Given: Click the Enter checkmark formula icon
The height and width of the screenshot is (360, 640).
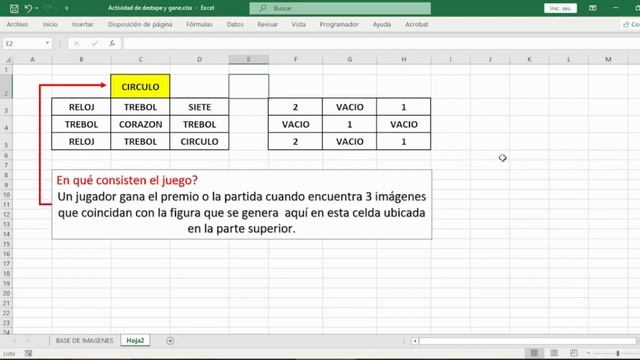Looking at the screenshot, I should point(94,43).
